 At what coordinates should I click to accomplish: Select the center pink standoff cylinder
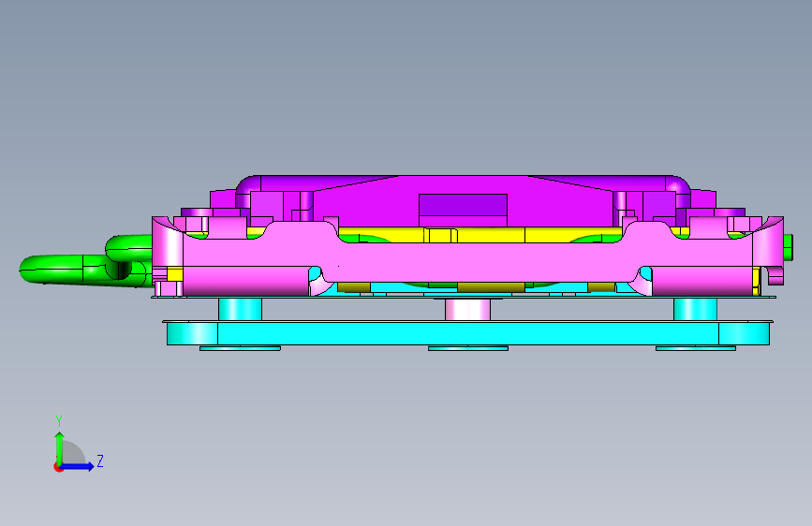click(467, 309)
